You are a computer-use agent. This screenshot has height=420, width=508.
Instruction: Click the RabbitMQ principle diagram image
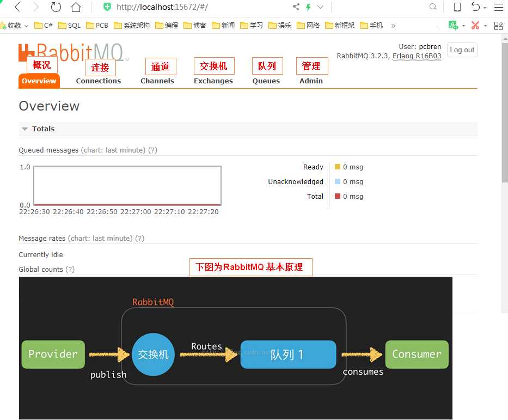pyautogui.click(x=236, y=348)
